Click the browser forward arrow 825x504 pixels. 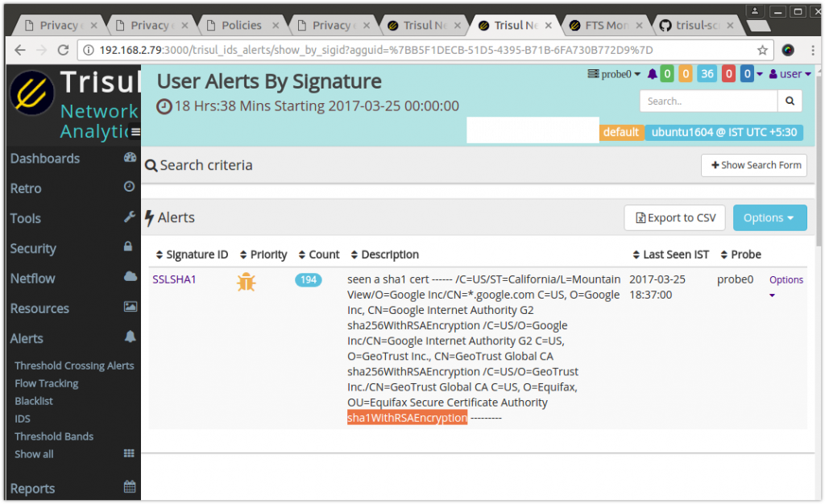pyautogui.click(x=42, y=50)
